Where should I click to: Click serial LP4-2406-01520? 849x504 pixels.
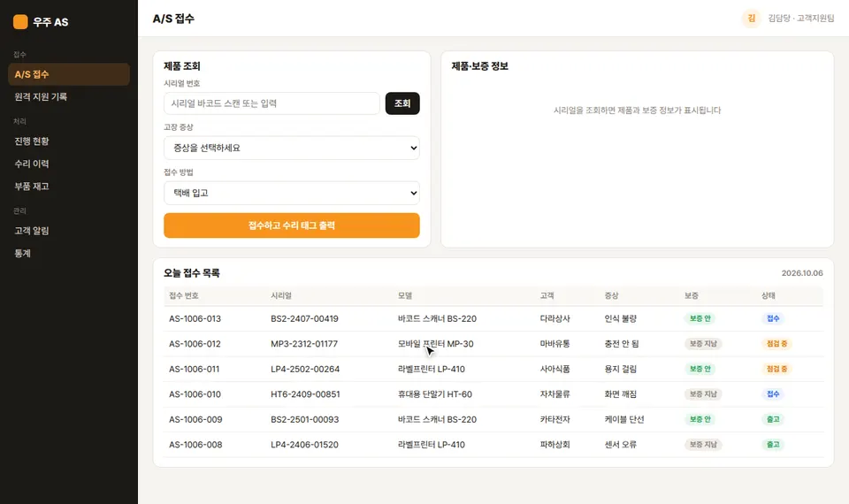pyautogui.click(x=304, y=445)
